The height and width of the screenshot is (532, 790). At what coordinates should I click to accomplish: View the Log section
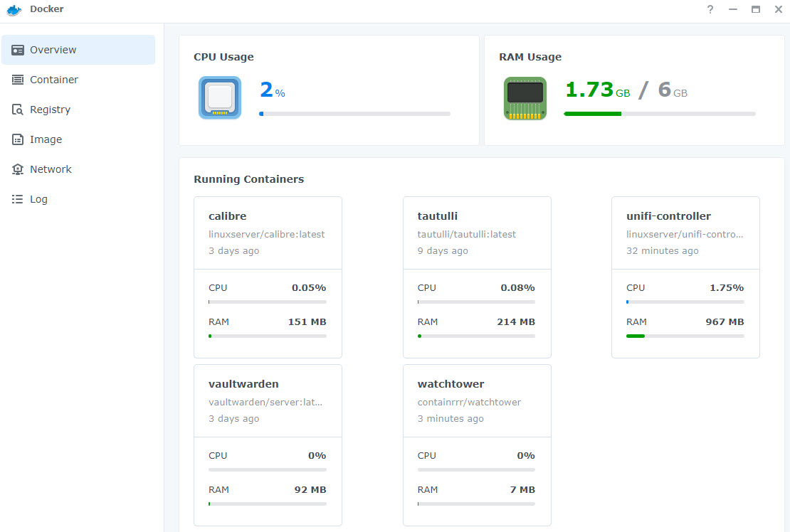78,199
